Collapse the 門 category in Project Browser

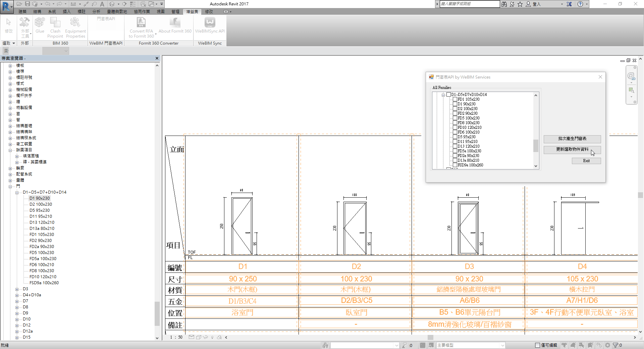(x=11, y=186)
